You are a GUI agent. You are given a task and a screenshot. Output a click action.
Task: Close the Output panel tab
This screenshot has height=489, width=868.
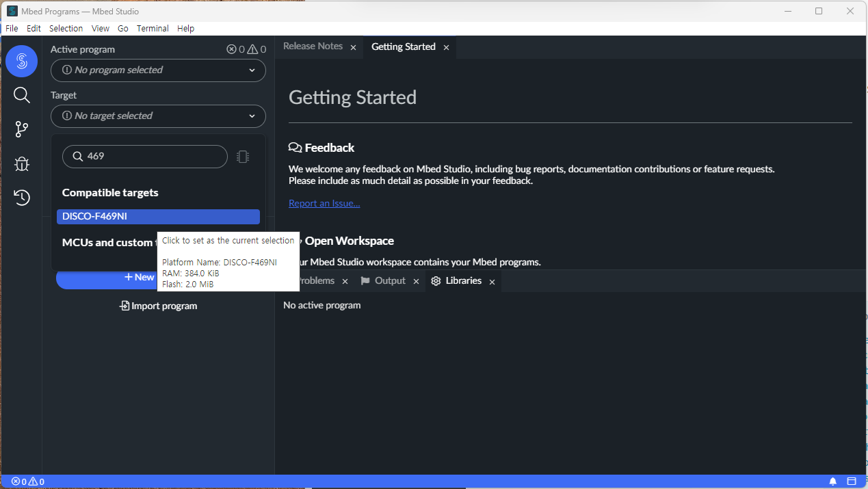[x=416, y=282]
